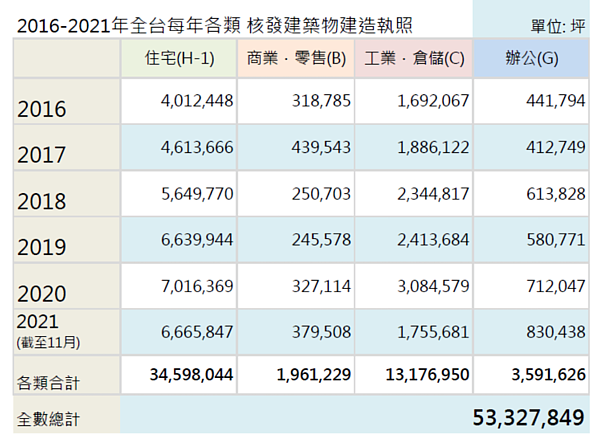Select the 辦公(G) column header
This screenshot has height=444, width=600.
pos(531,59)
